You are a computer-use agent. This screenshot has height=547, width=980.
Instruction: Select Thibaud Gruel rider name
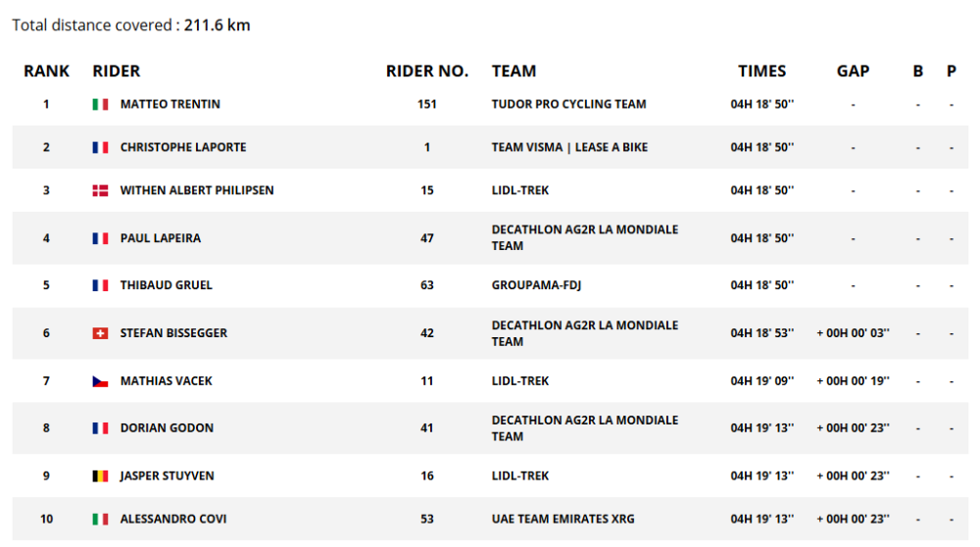point(166,285)
